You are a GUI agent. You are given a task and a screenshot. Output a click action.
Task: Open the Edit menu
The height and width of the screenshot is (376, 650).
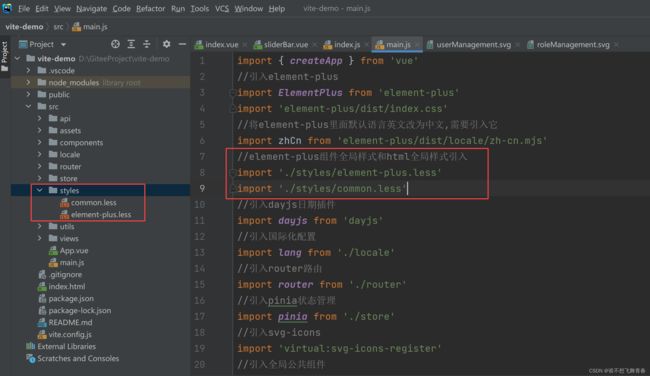click(41, 8)
